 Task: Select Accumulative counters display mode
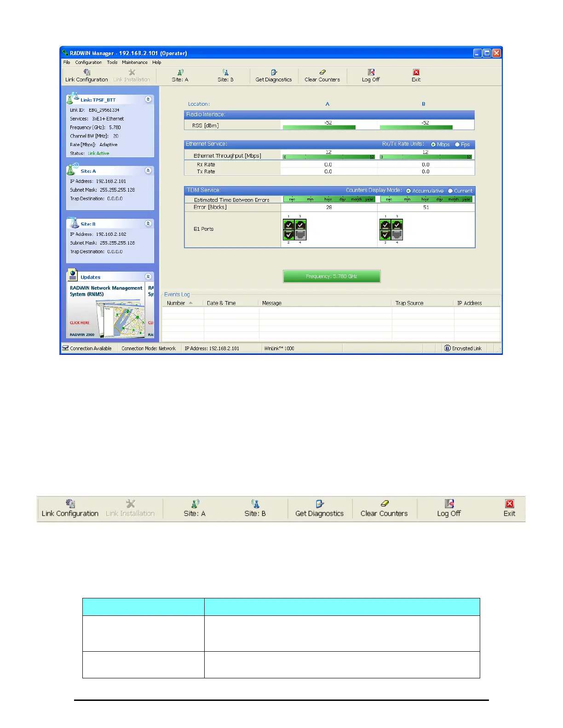point(408,191)
